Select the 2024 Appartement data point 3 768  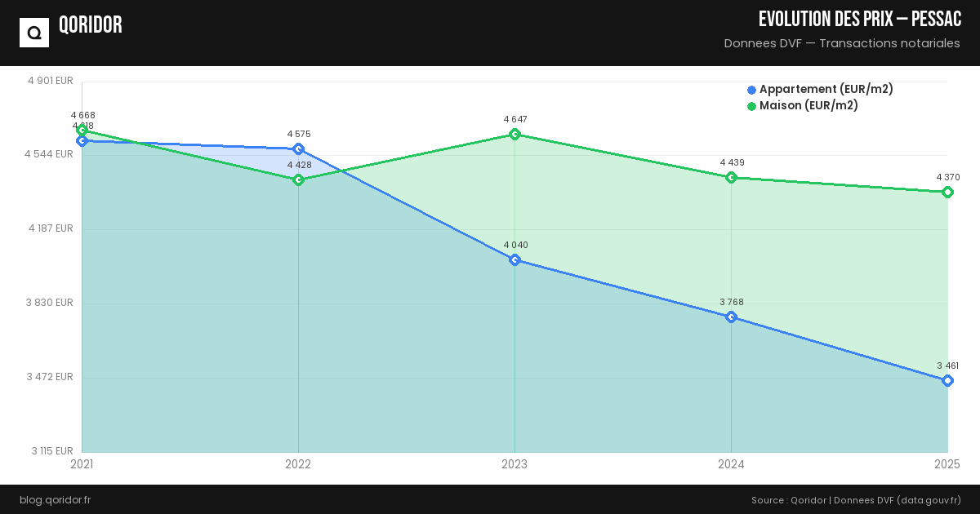coord(731,317)
